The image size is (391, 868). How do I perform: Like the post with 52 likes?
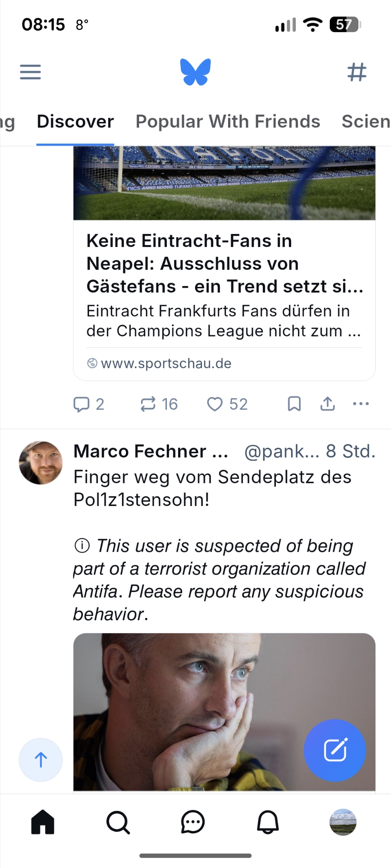pyautogui.click(x=226, y=404)
